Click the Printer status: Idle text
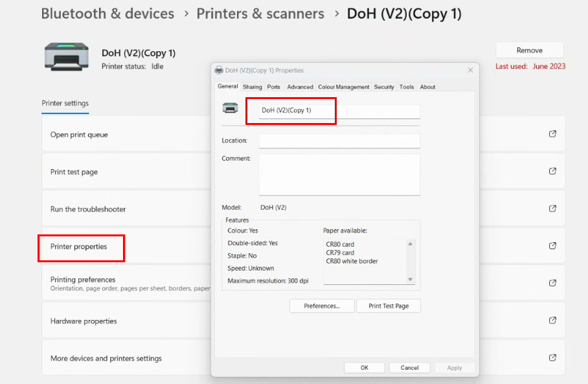Viewport: 588px width, 384px height. point(132,67)
